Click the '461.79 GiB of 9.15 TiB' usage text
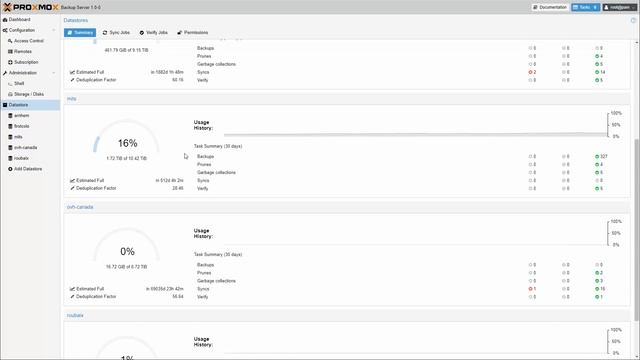 tap(127, 50)
